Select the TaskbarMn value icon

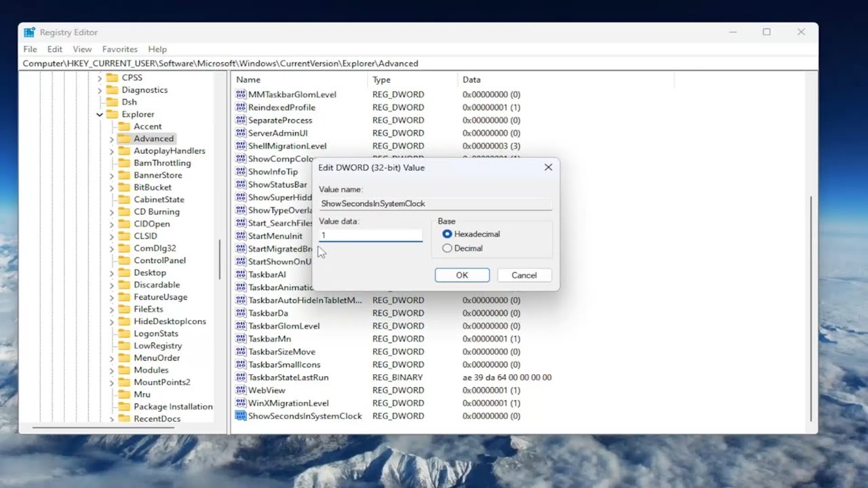(241, 339)
